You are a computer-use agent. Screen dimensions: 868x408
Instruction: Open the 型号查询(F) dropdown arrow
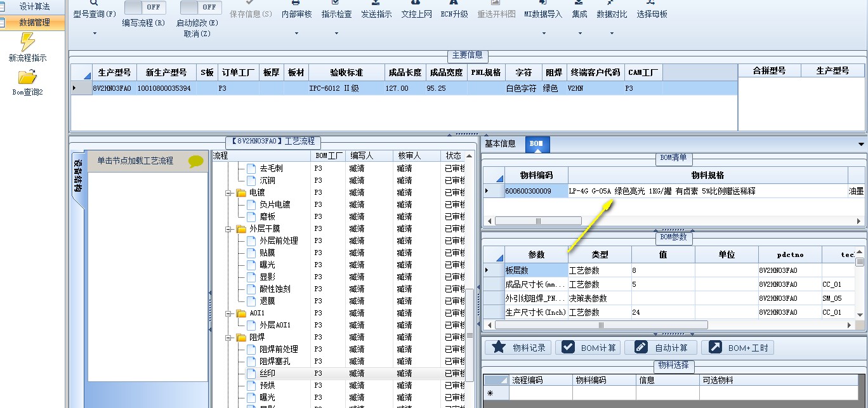[95, 33]
